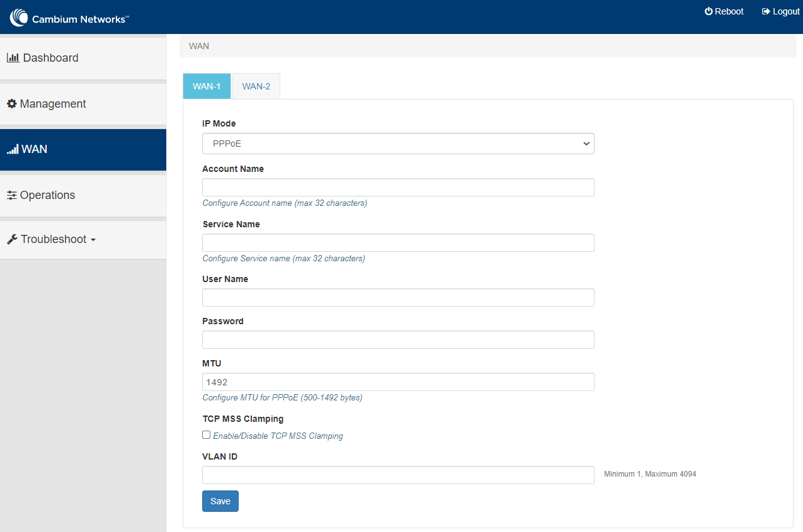Click the 'Enable/Disable TCP MSS Clamping' label
Image resolution: width=803 pixels, height=532 pixels.
(x=278, y=436)
